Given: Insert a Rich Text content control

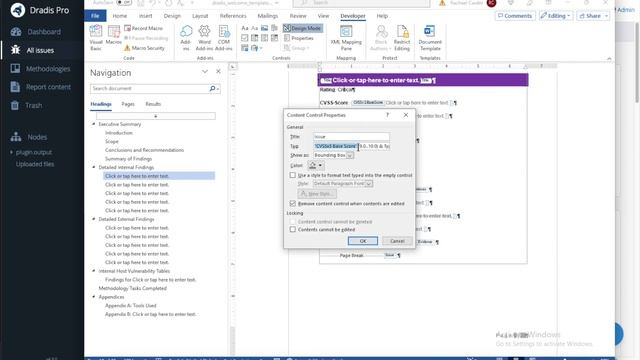Looking at the screenshot, I should 244,28.
